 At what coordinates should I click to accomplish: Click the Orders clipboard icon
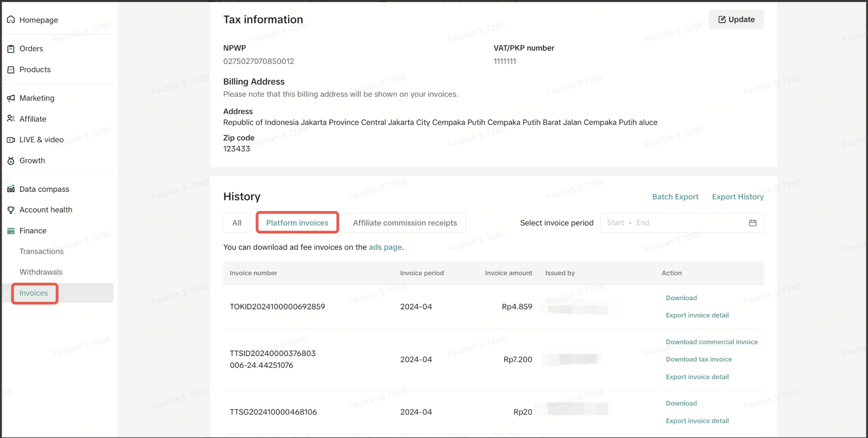[11, 49]
